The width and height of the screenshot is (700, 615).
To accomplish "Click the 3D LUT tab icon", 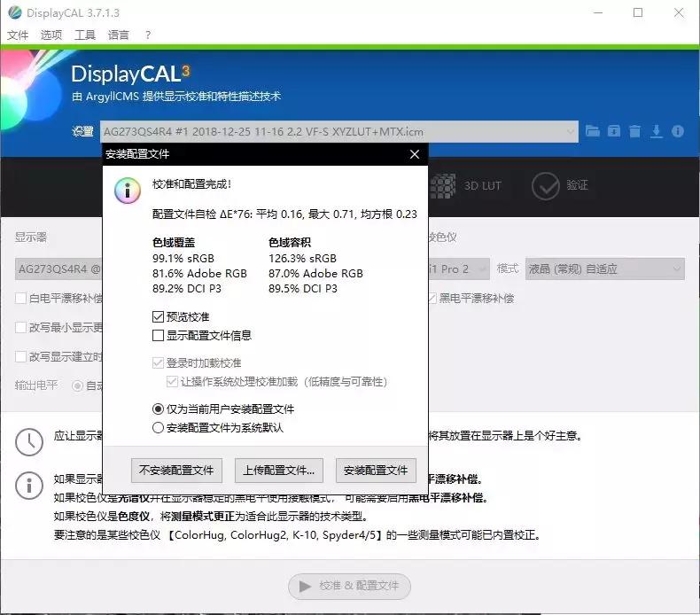I will [x=442, y=185].
